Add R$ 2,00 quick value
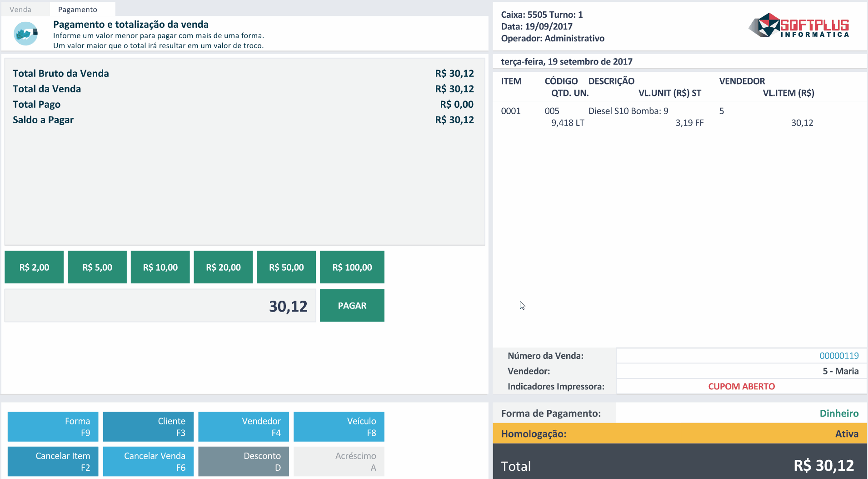Image resolution: width=868 pixels, height=479 pixels. pyautogui.click(x=34, y=267)
